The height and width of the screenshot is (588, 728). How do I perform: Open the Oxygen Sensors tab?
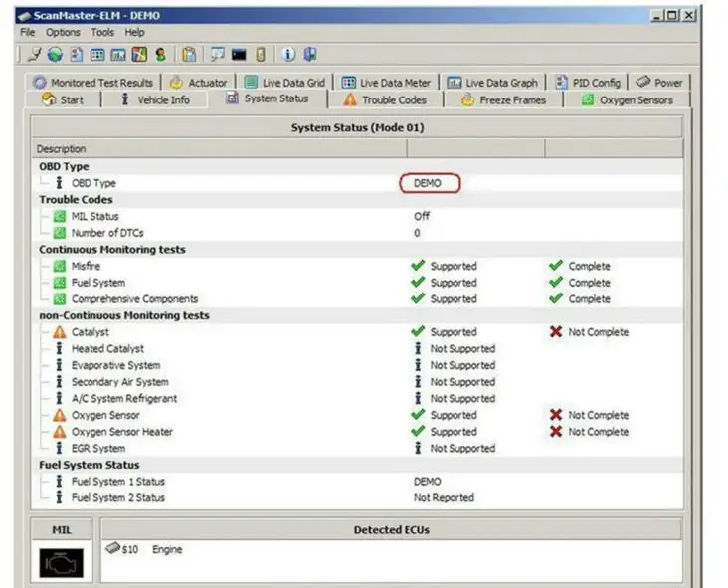tap(628, 99)
